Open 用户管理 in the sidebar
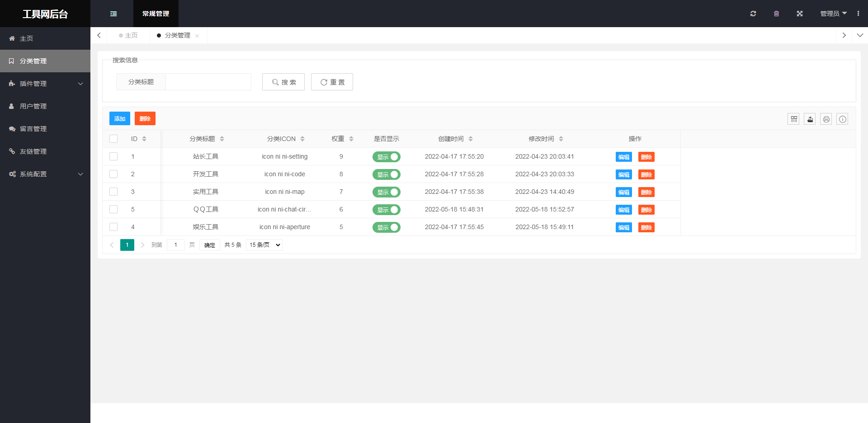The height and width of the screenshot is (423, 868). pos(33,106)
